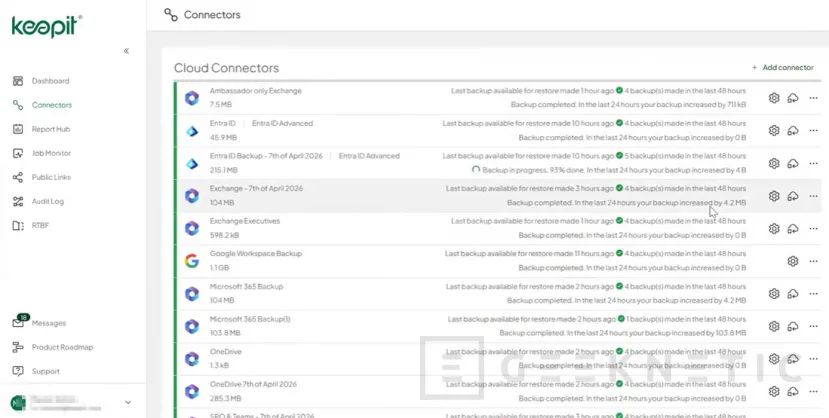Open more options for Microsoft 365 Backup 104 MB

pos(813,294)
